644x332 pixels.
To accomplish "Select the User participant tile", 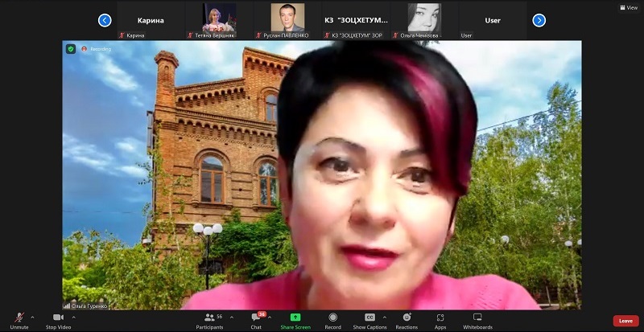I will point(493,21).
